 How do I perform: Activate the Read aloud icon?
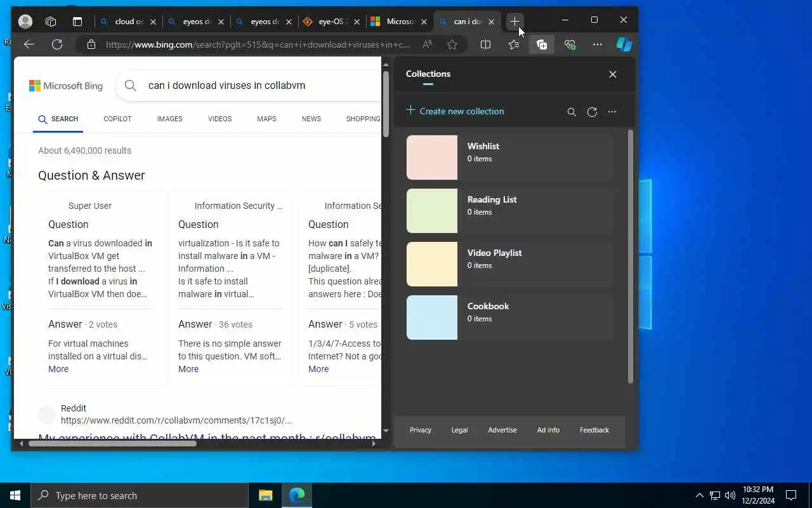pyautogui.click(x=427, y=44)
